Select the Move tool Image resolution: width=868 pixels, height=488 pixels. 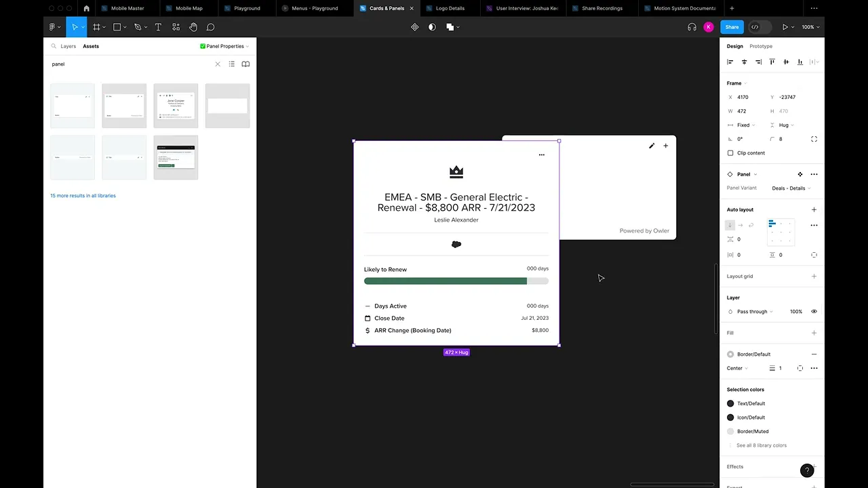(75, 27)
